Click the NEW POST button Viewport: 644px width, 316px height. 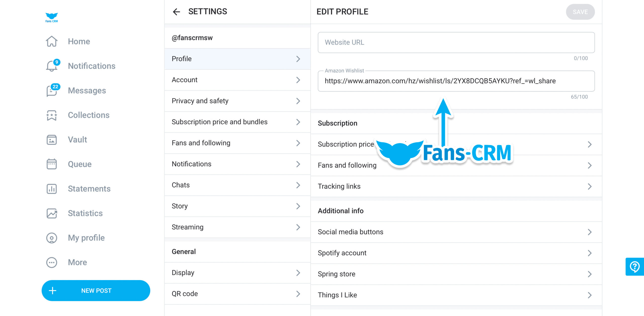[96, 291]
